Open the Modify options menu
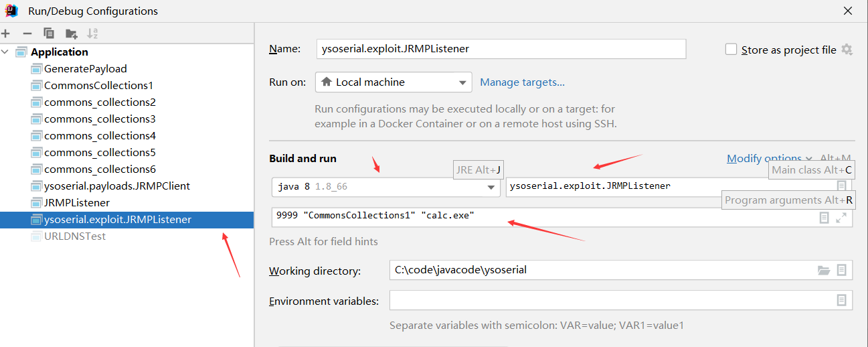Viewport: 868px width, 347px height. (769, 159)
